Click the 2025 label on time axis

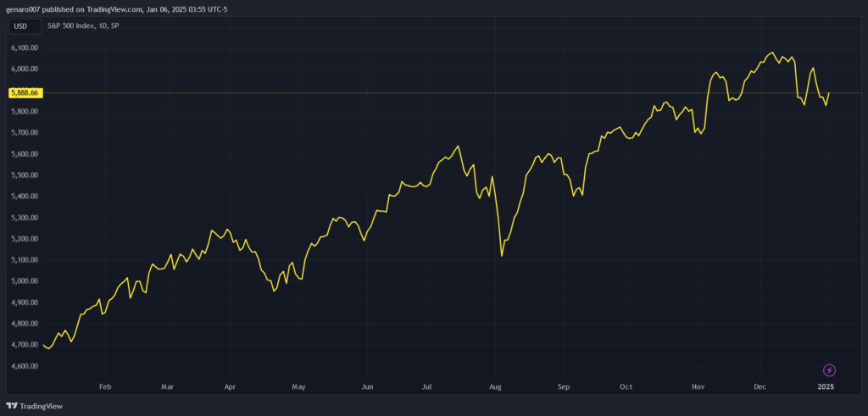pos(826,386)
